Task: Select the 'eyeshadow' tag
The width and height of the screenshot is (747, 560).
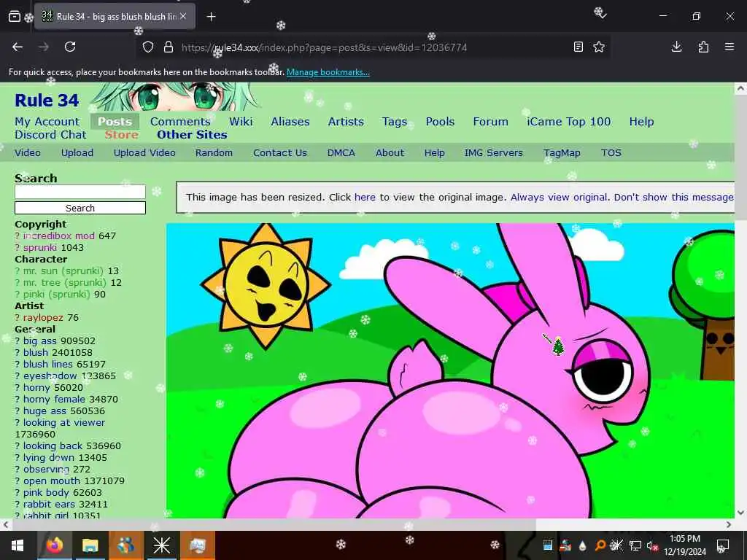Action: [50, 376]
